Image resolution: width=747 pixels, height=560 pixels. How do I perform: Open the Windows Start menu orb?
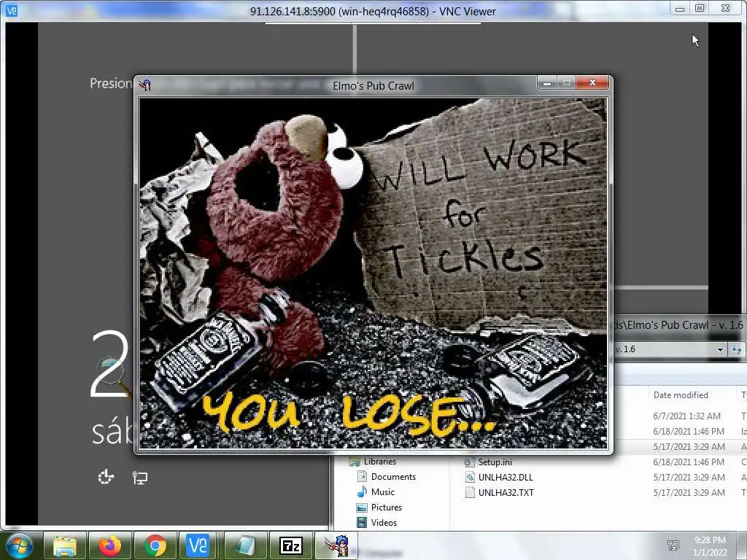[x=20, y=545]
